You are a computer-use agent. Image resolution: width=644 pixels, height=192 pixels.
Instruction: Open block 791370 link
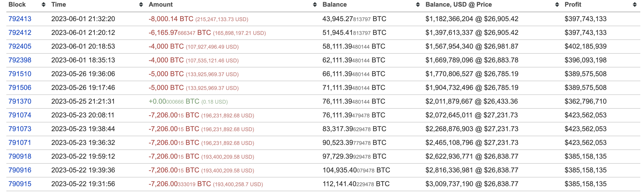click(x=20, y=101)
